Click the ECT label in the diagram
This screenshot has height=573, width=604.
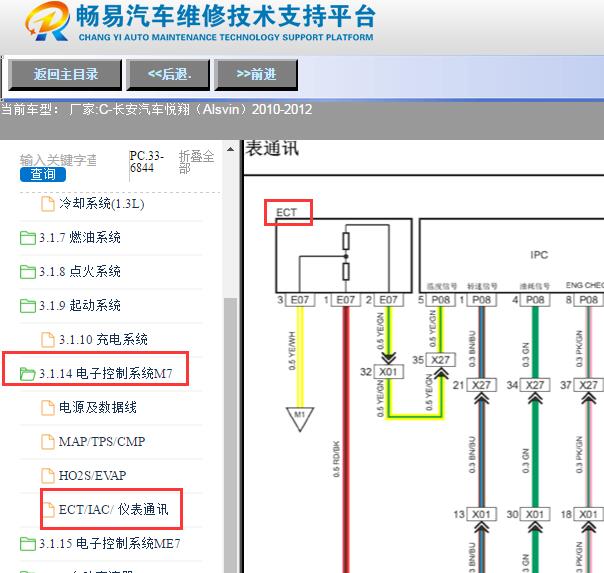pos(286,213)
